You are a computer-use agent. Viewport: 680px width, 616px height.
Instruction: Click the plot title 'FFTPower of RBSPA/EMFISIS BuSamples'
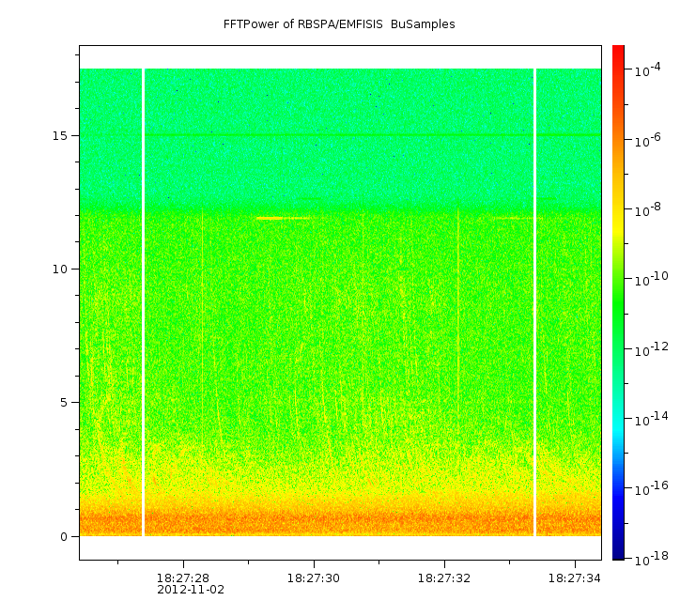click(339, 24)
